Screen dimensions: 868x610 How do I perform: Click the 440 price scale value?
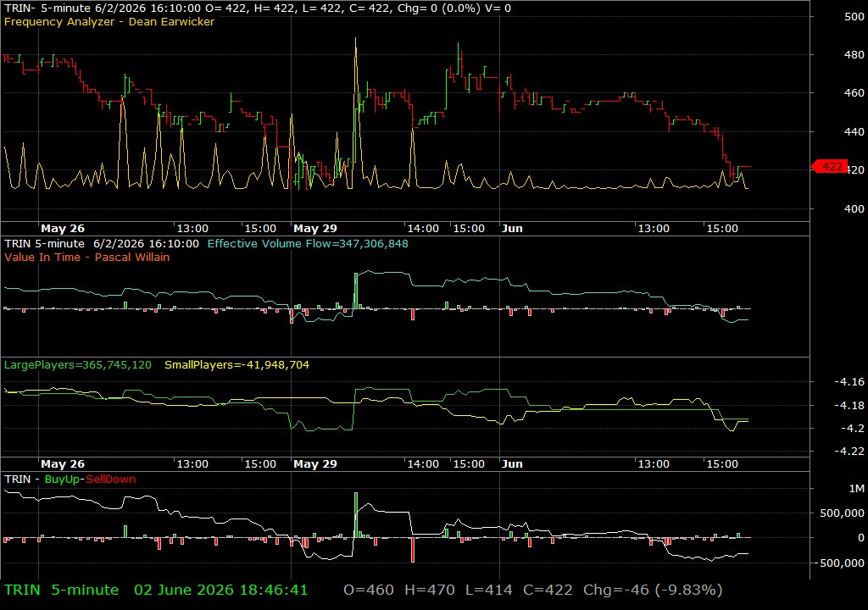[x=854, y=131]
